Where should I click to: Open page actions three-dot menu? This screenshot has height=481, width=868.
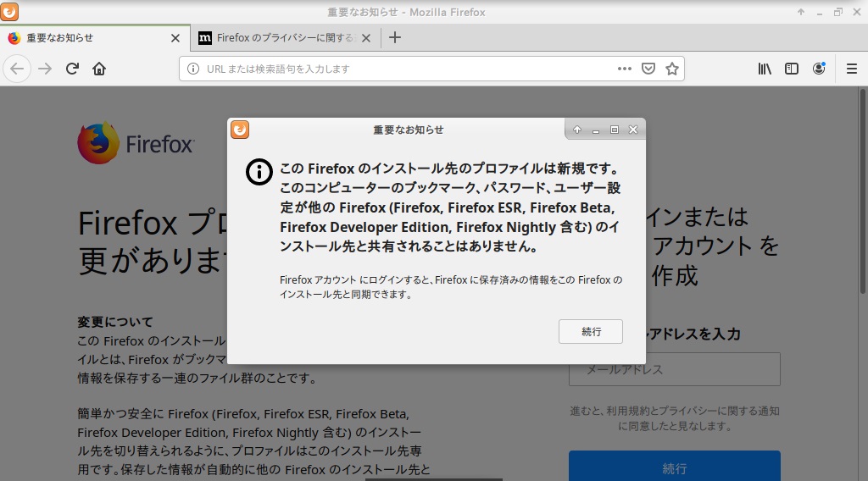click(x=625, y=69)
